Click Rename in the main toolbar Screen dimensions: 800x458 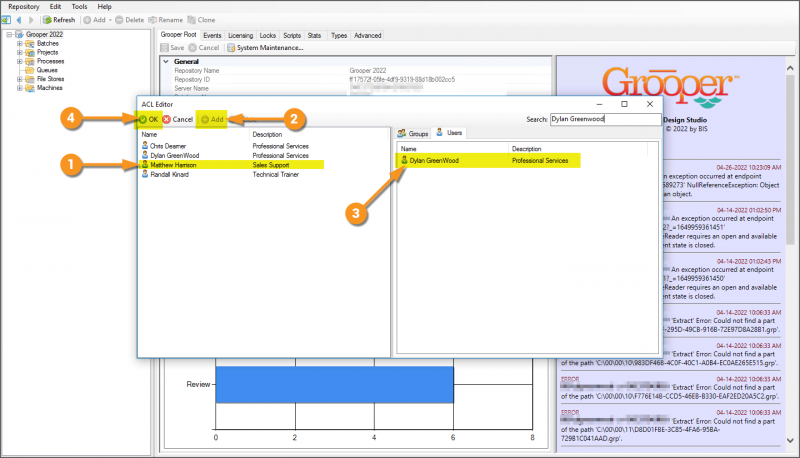tap(165, 20)
